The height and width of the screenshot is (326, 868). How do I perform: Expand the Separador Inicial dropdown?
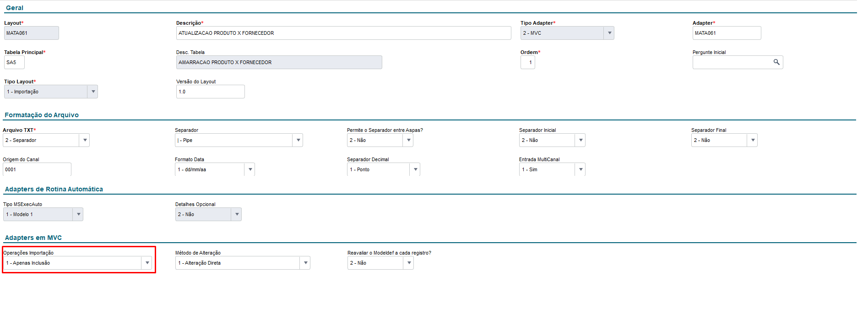(x=580, y=140)
